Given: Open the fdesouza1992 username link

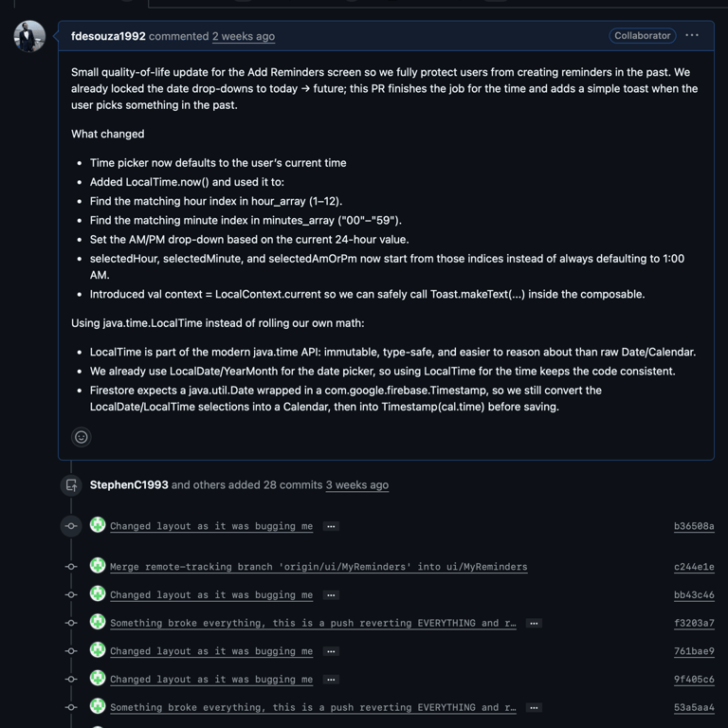Looking at the screenshot, I should 108,36.
